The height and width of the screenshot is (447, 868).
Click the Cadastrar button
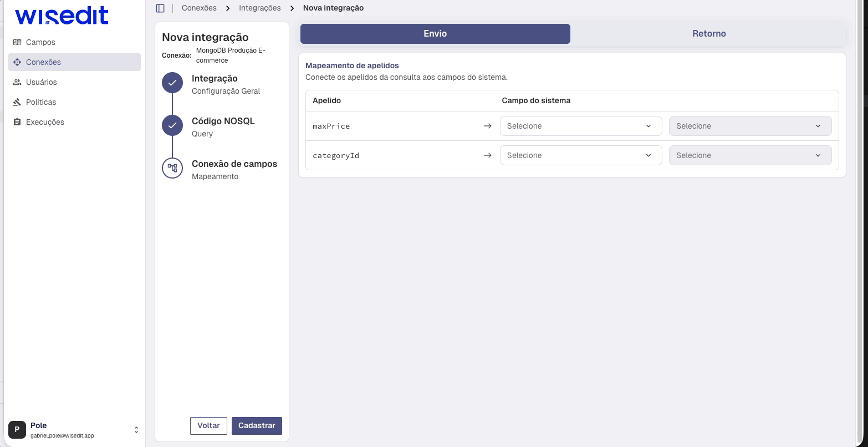(257, 425)
